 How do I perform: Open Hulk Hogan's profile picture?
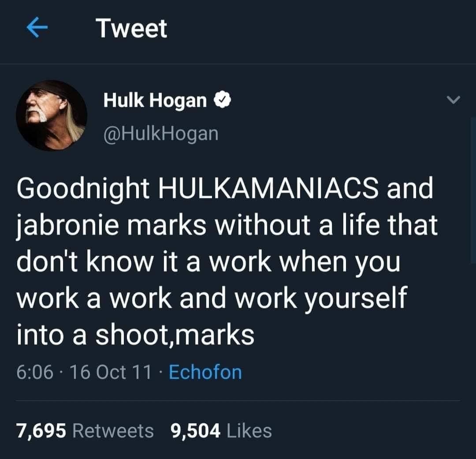52,116
